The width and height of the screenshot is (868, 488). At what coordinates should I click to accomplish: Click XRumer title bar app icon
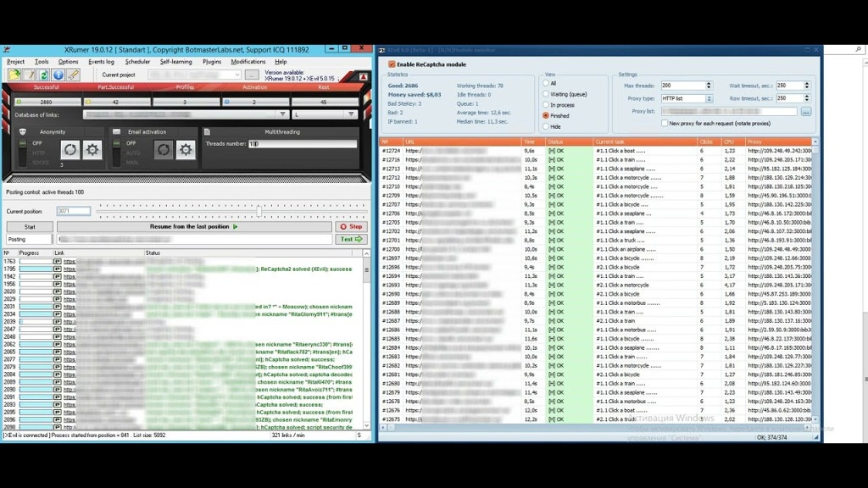coord(7,50)
